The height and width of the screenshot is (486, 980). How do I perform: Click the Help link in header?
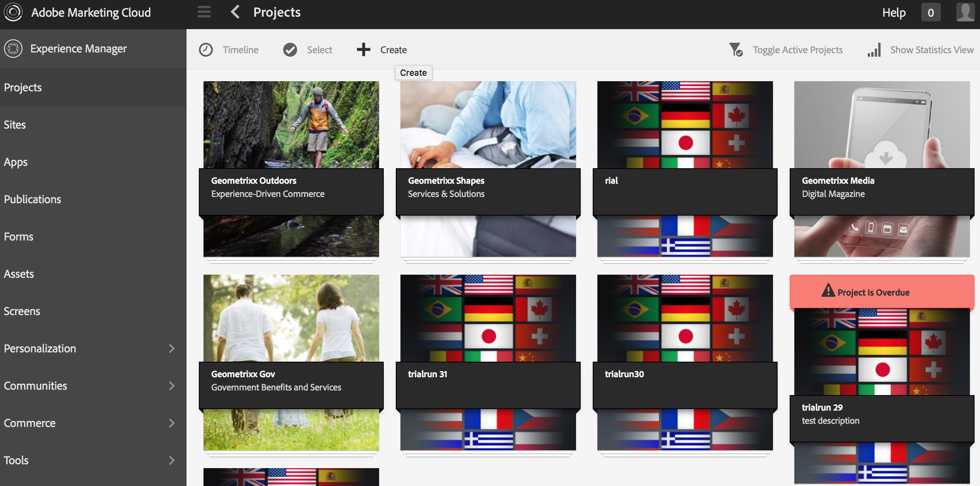pyautogui.click(x=894, y=12)
